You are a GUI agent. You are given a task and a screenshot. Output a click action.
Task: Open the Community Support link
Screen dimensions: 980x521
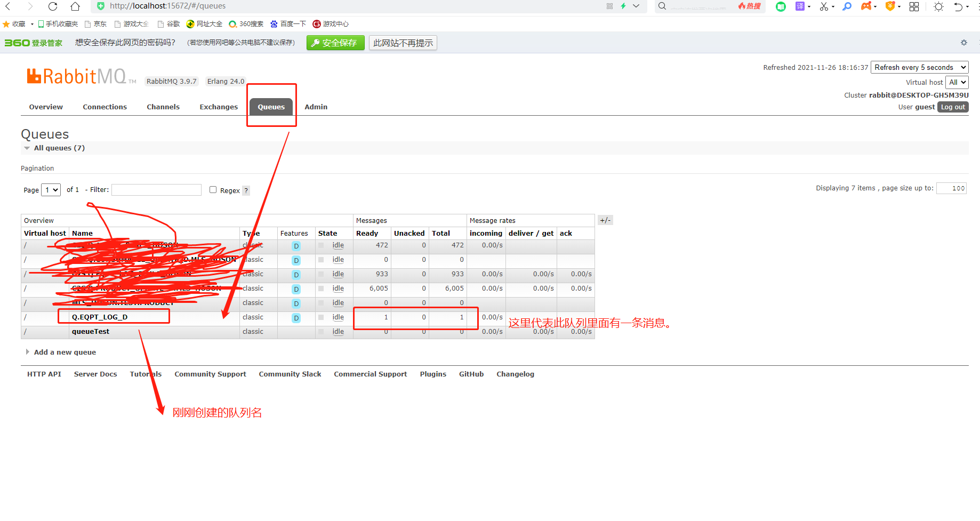(210, 374)
